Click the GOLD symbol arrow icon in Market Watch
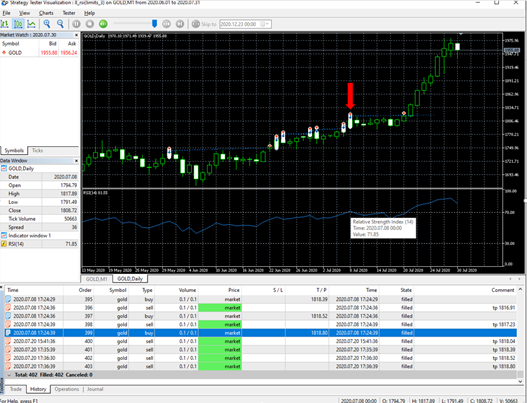Screen dimensions: 527x403 point(4,52)
